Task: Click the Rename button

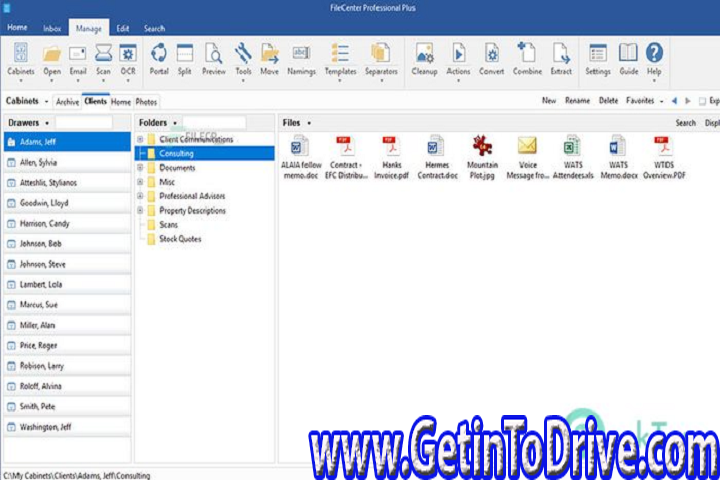Action: click(x=577, y=101)
